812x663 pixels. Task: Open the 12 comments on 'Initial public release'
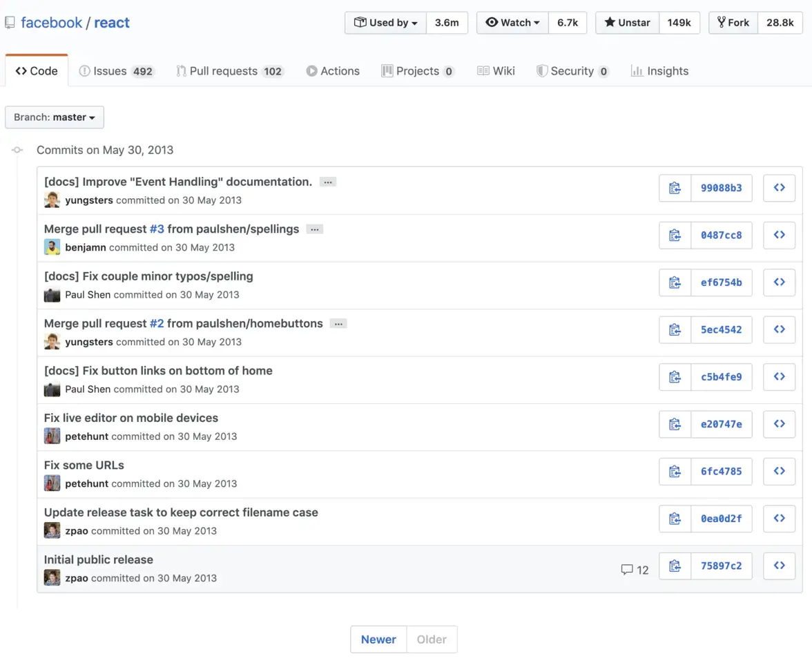tap(634, 569)
